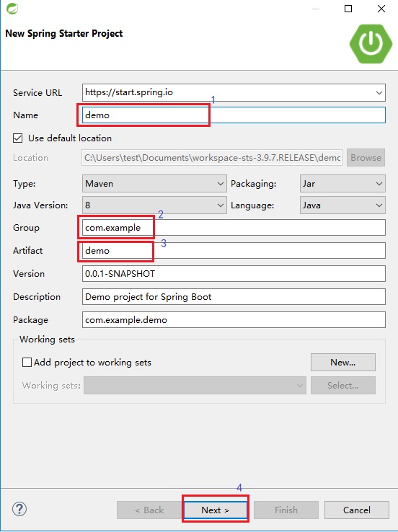The height and width of the screenshot is (532, 398).
Task: Click into the Description field
Action: pyautogui.click(x=234, y=297)
